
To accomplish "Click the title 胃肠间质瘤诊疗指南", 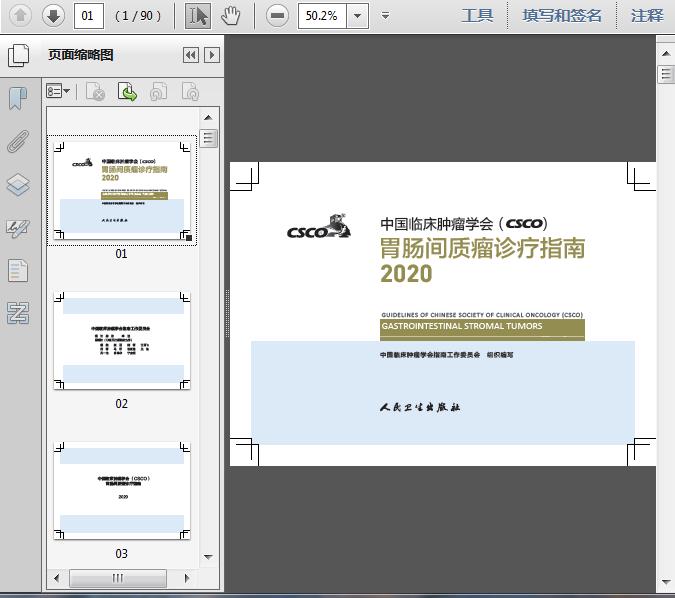I will [x=483, y=248].
